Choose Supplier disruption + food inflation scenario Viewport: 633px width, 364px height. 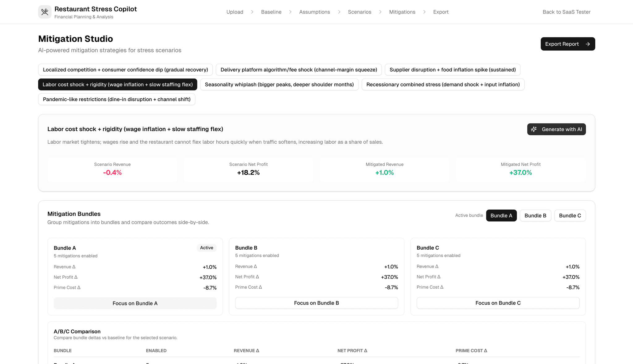click(452, 70)
